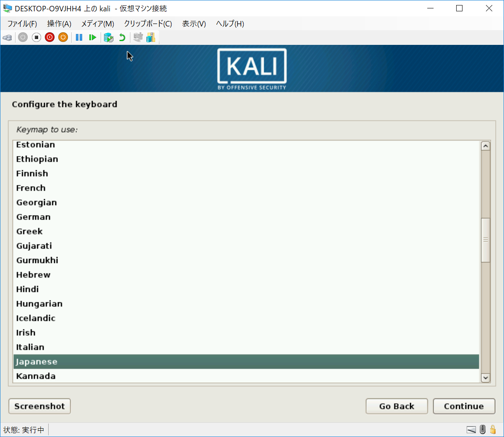Create a checkpoint using the toolbar icon

click(x=109, y=38)
